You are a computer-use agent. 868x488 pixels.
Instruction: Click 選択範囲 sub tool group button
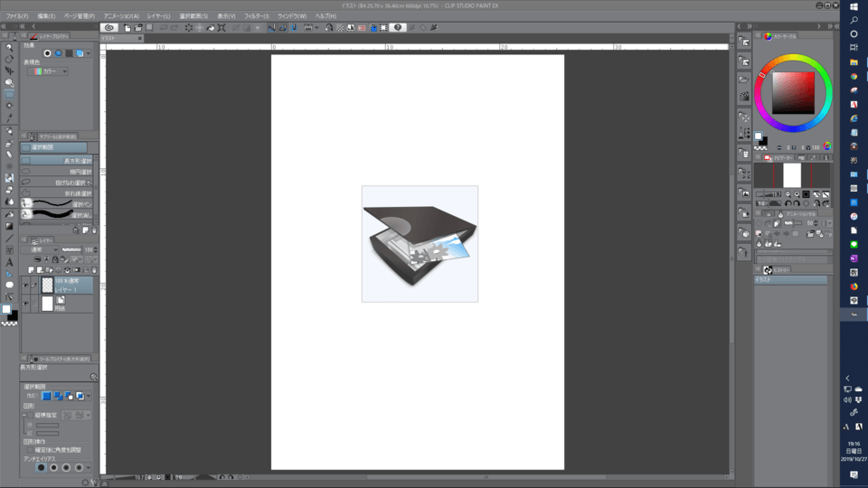53,147
